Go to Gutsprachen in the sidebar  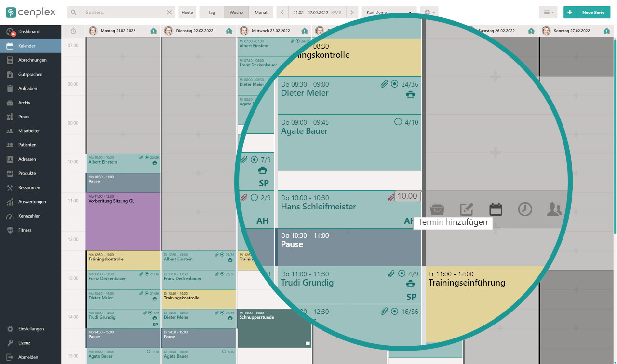click(x=31, y=75)
